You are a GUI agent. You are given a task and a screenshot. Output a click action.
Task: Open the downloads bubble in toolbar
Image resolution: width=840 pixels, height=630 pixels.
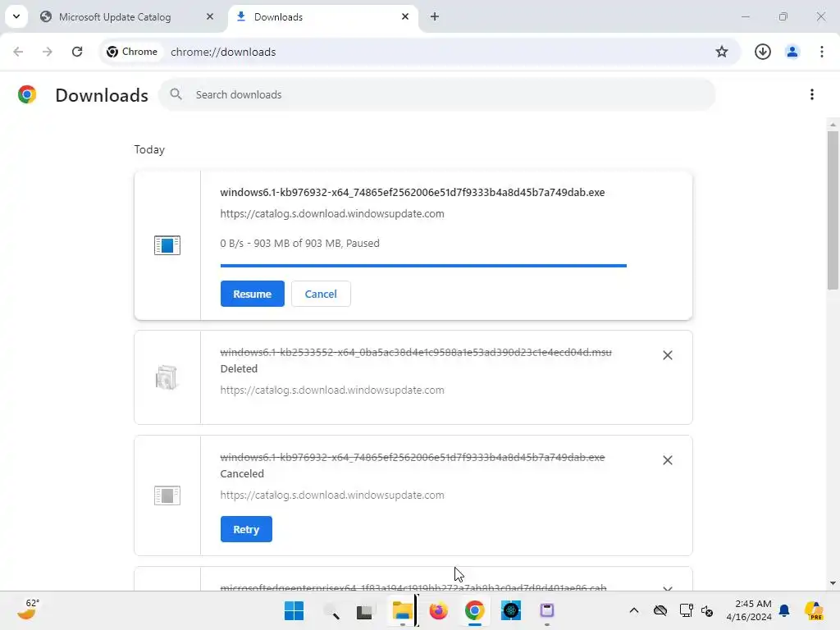tap(762, 52)
